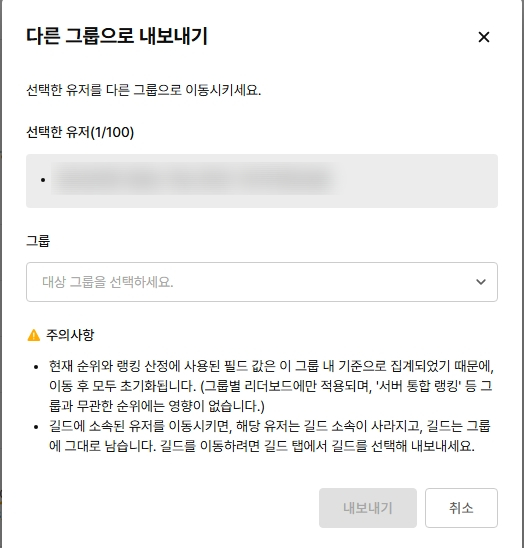Cancel with the 취소 button

(x=461, y=508)
